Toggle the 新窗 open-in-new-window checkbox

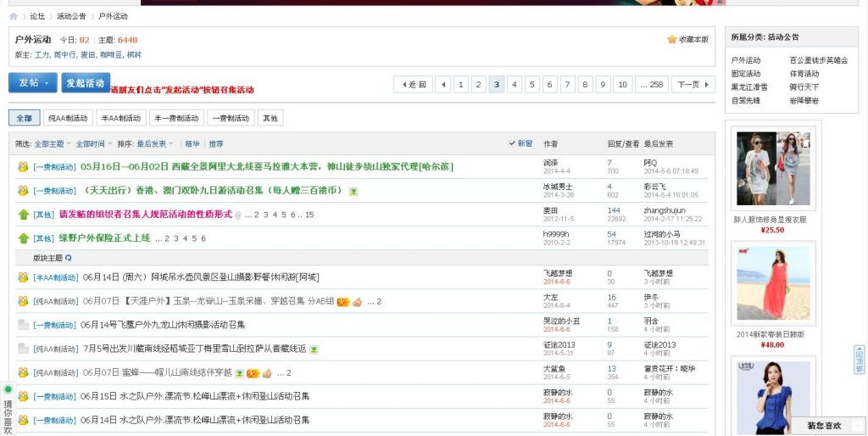pos(512,143)
